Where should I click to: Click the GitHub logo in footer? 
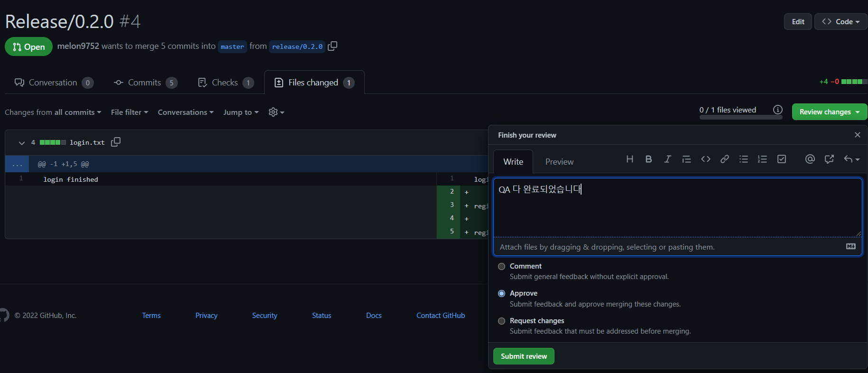[x=4, y=315]
